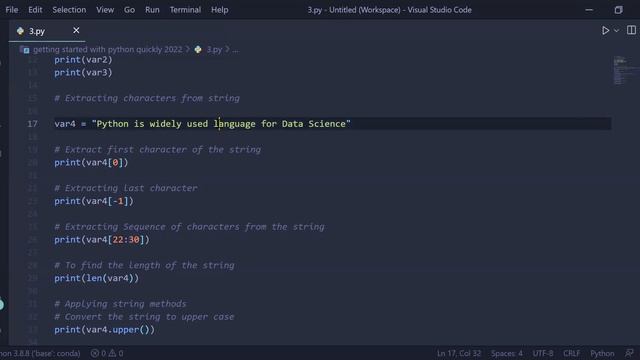
Task: Close the 3.py tab
Action: [76, 31]
